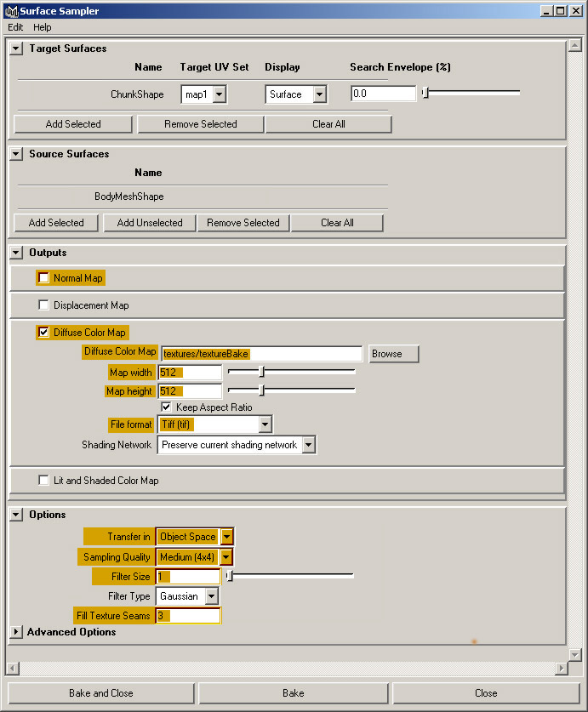Click Remove Selected under Source Surfaces
Screen dimensions: 588x712
243,223
